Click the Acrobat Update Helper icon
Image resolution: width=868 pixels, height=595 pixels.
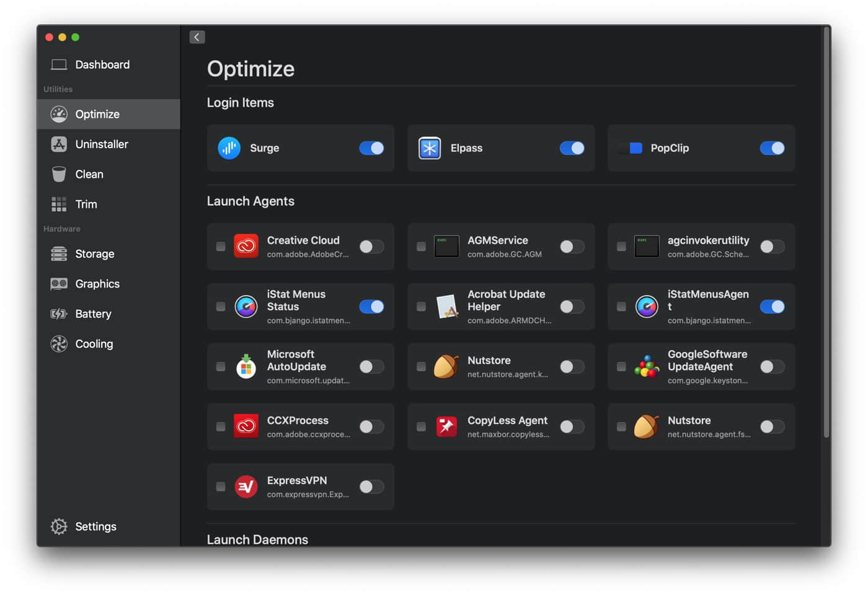[x=446, y=306]
